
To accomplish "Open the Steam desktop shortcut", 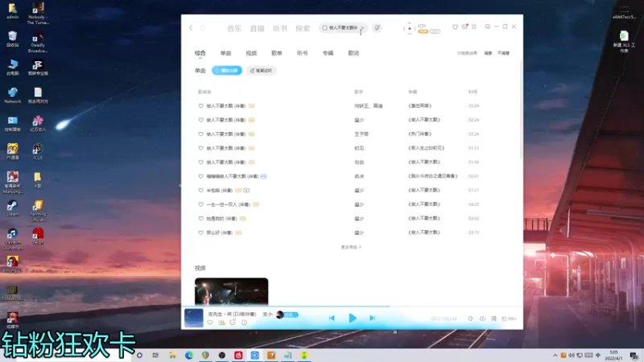I will 12,208.
